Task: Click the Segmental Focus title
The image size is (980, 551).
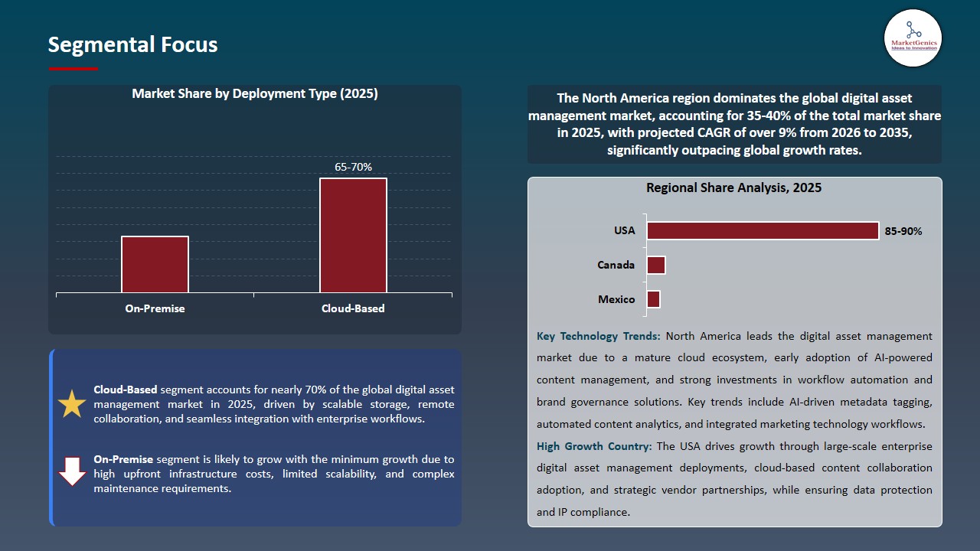Action: (132, 45)
